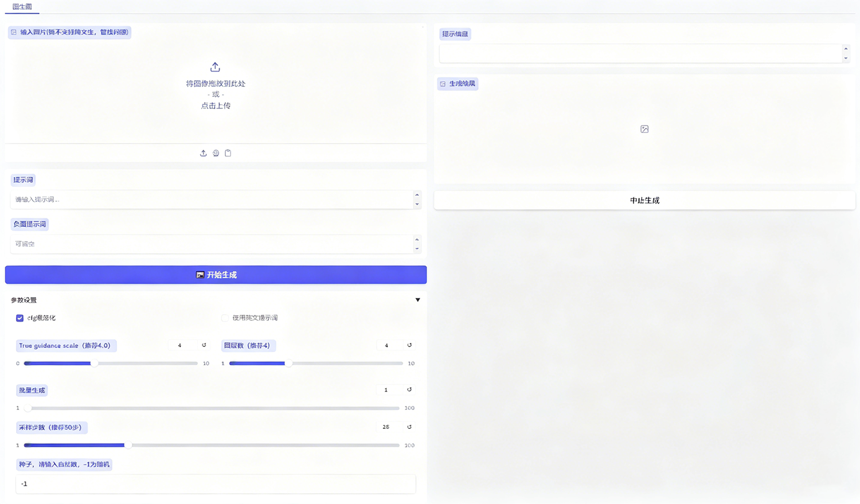Click the image icon beside 生成结果 label

[443, 84]
